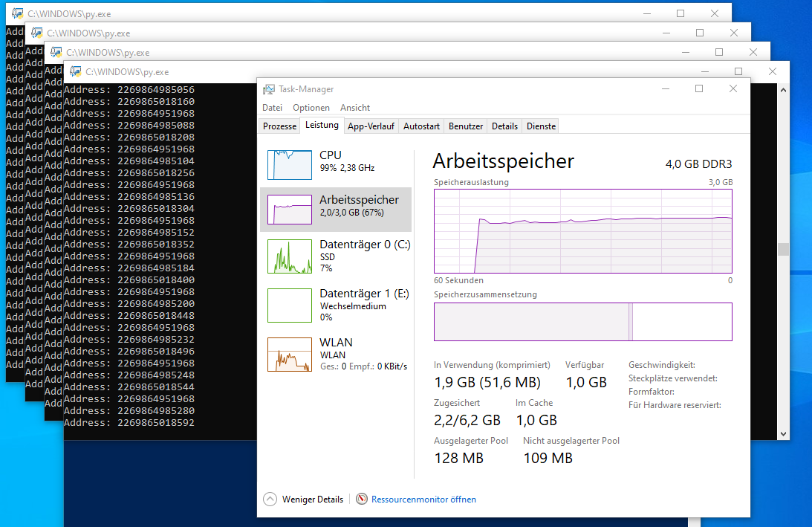Open the Details tab
Viewport: 812px width, 527px height.
(504, 126)
